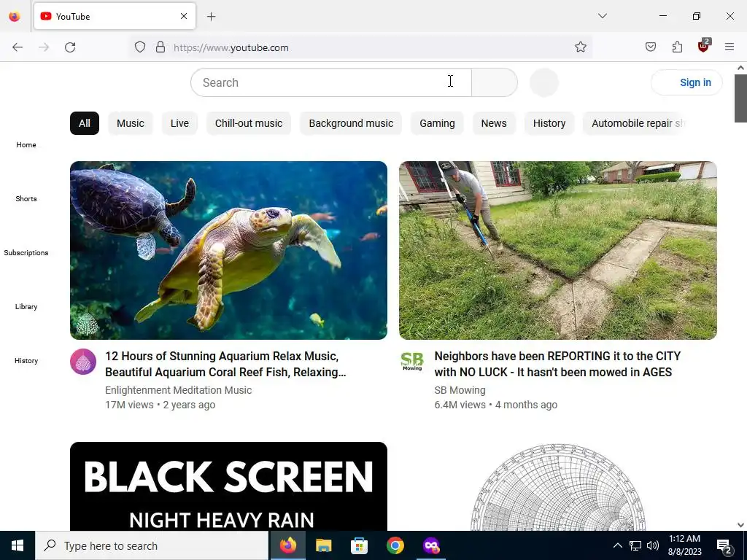Click the 17M views metadata text
747x560 pixels.
tap(129, 405)
